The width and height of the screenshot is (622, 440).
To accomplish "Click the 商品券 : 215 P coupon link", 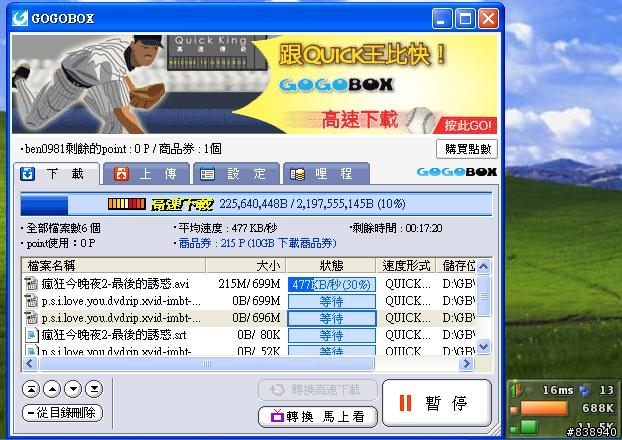I will point(257,243).
